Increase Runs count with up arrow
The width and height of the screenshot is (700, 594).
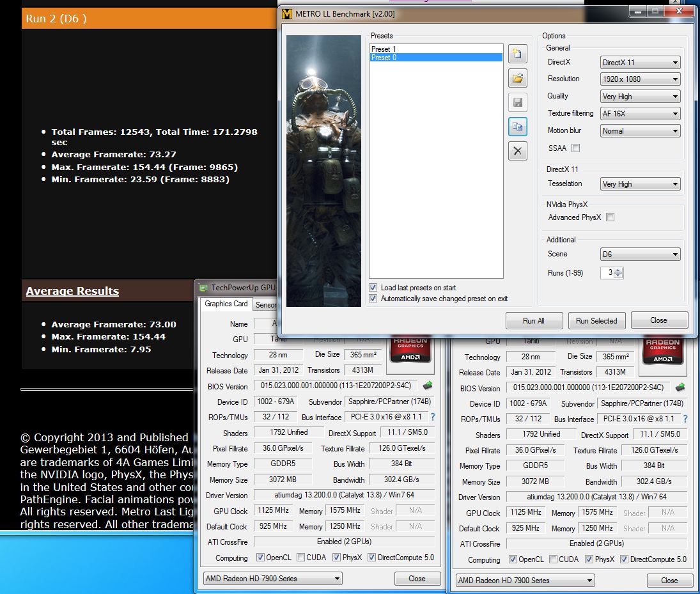point(618,270)
